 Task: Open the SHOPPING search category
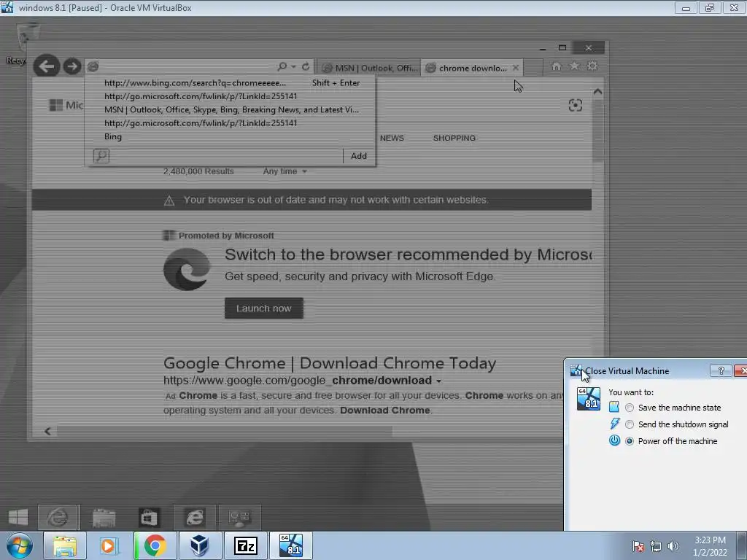tap(454, 138)
